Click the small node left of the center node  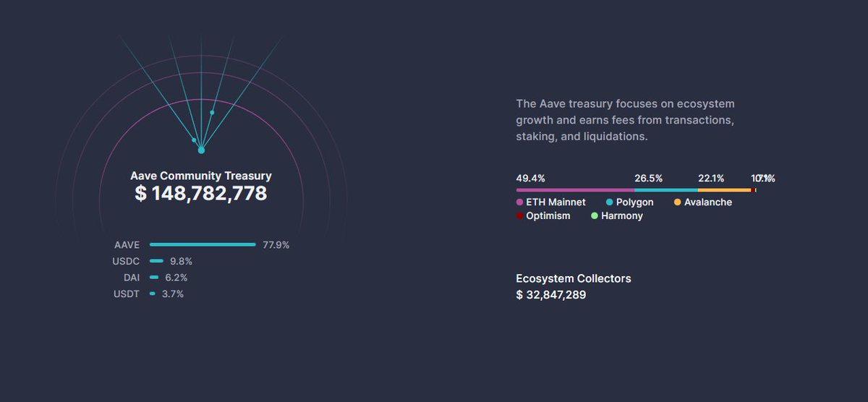pyautogui.click(x=194, y=140)
